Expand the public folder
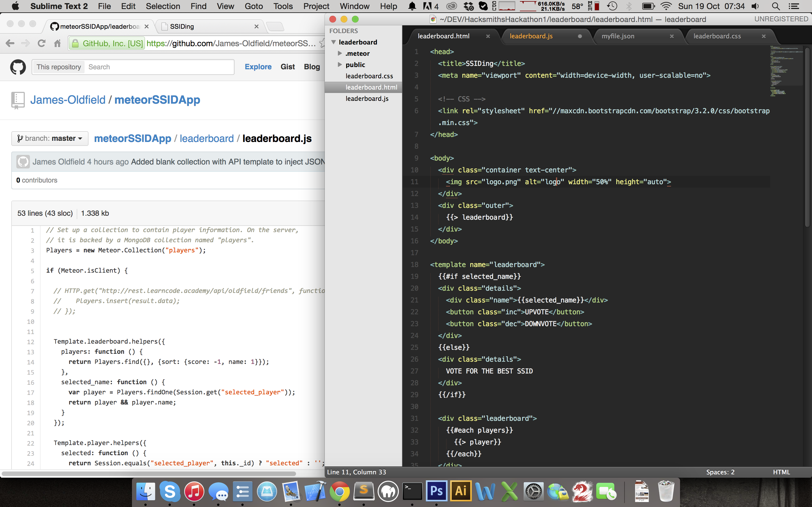The height and width of the screenshot is (507, 812). (339, 65)
